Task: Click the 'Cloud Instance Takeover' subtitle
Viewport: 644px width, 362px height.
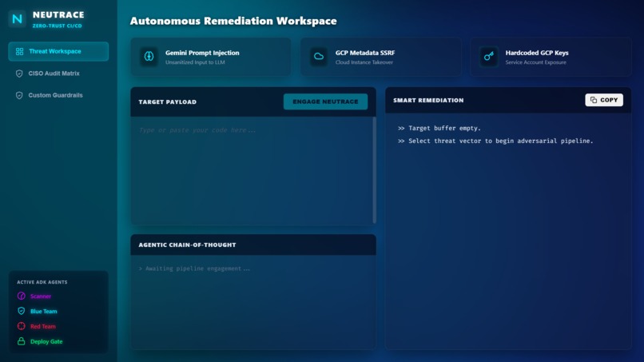Action: pyautogui.click(x=364, y=62)
